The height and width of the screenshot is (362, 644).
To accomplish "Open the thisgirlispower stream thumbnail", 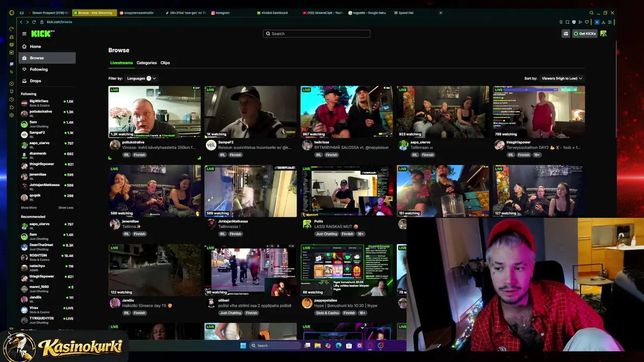I will tap(539, 112).
